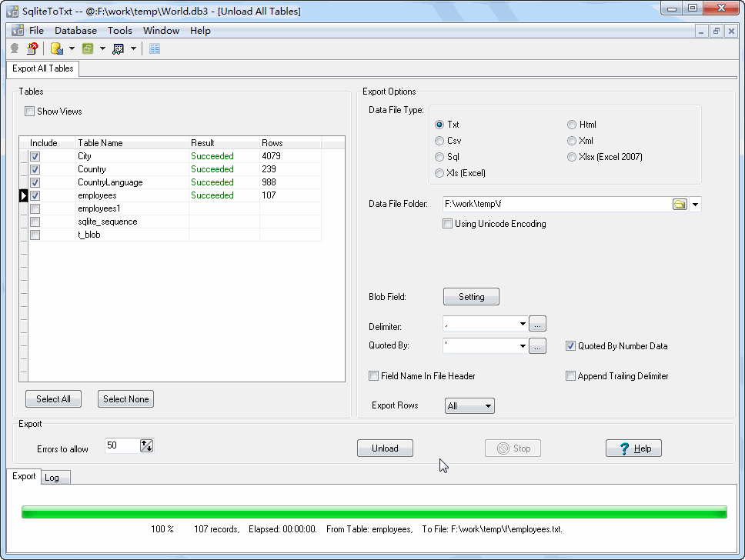Click the app icon left of File menu
This screenshot has height=560, width=745.
[18, 31]
